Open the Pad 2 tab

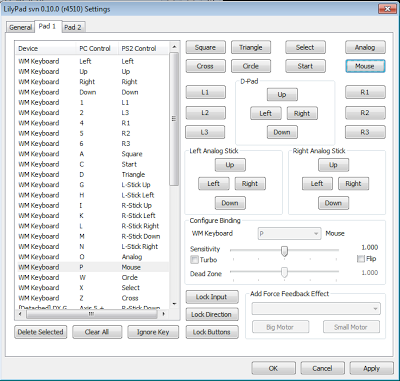click(x=72, y=27)
